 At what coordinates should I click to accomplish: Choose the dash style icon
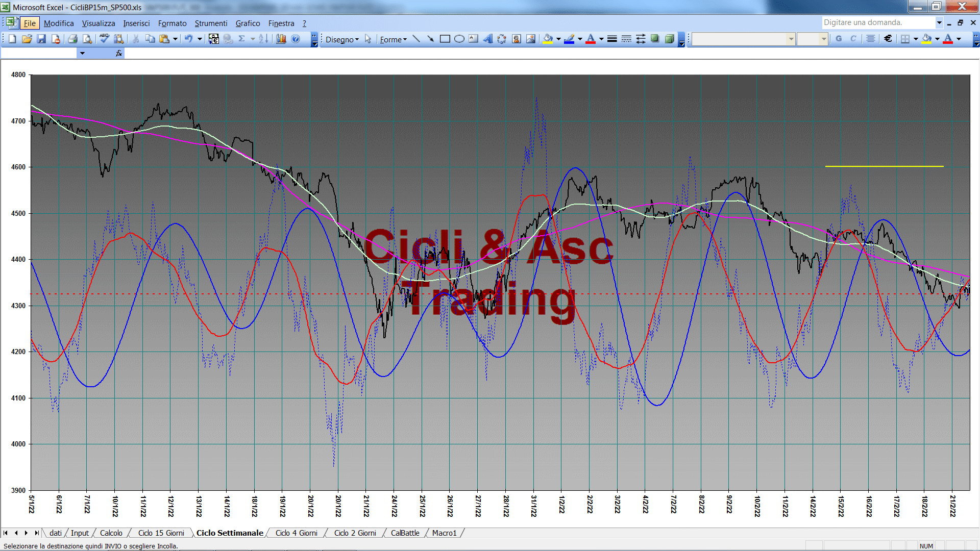pyautogui.click(x=626, y=39)
